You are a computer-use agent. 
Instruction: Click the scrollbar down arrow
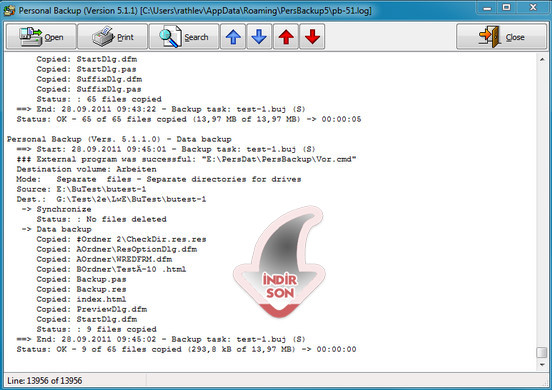click(x=542, y=365)
